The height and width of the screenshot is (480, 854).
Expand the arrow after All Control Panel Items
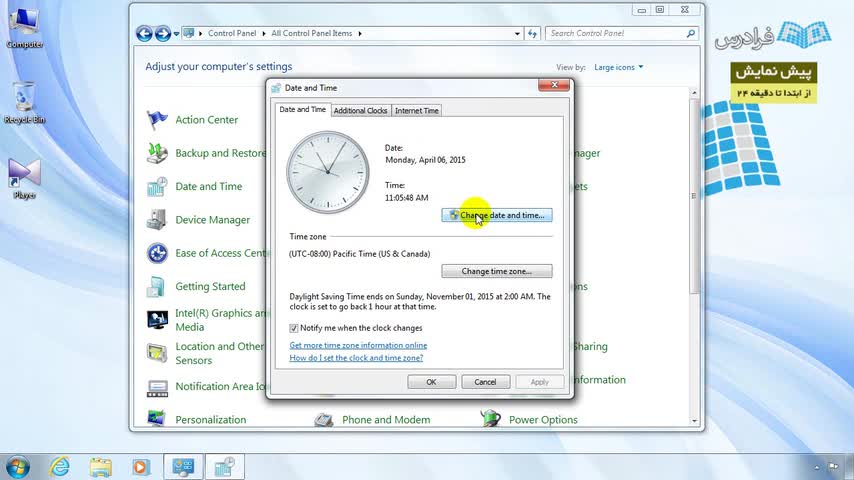coord(360,33)
